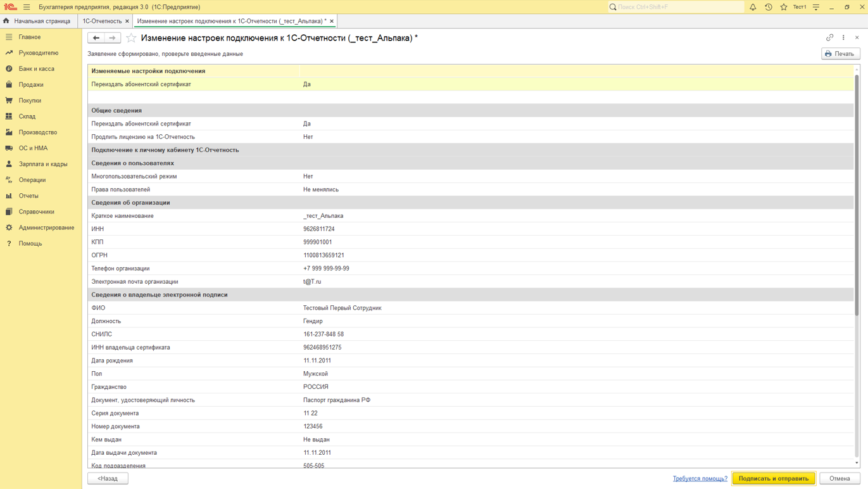Select СНИЛС value 161-237-848 58

(324, 334)
